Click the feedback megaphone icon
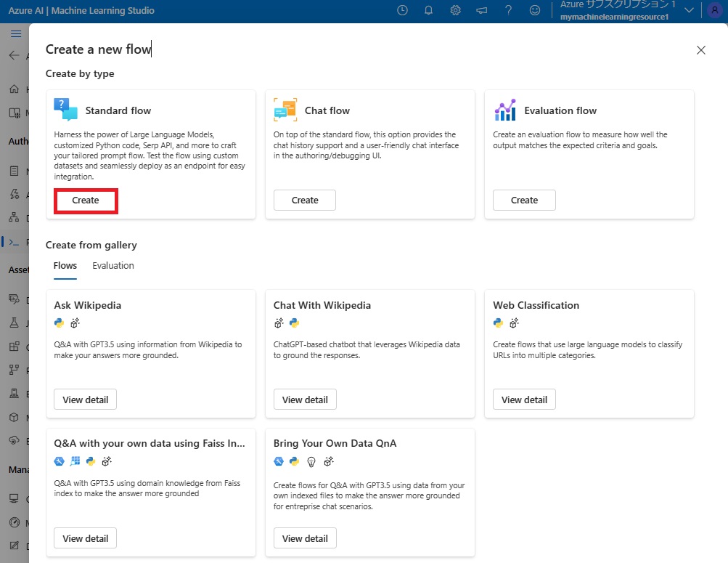728x563 pixels. 482,10
